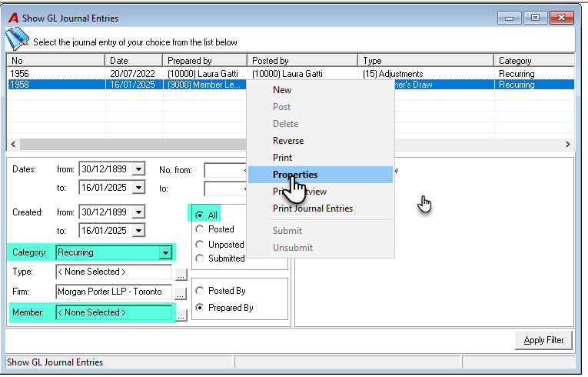Click the Member None Selected field
Viewport: 588px width, 377px height.
point(114,312)
